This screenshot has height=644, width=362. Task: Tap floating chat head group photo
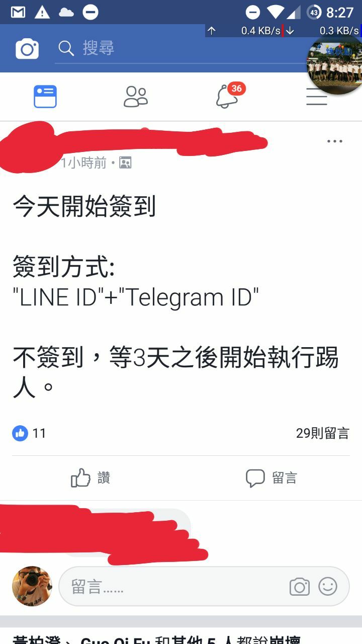335,64
